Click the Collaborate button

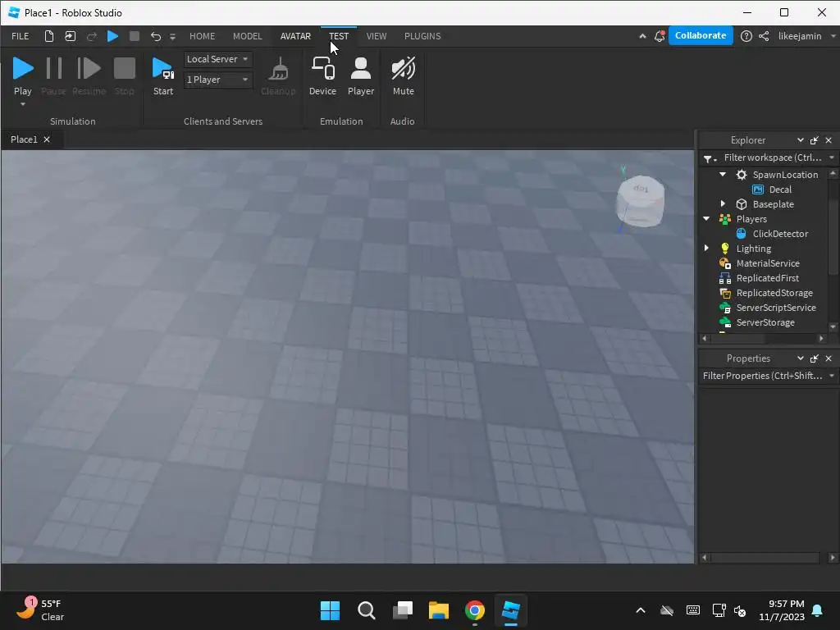click(x=701, y=35)
